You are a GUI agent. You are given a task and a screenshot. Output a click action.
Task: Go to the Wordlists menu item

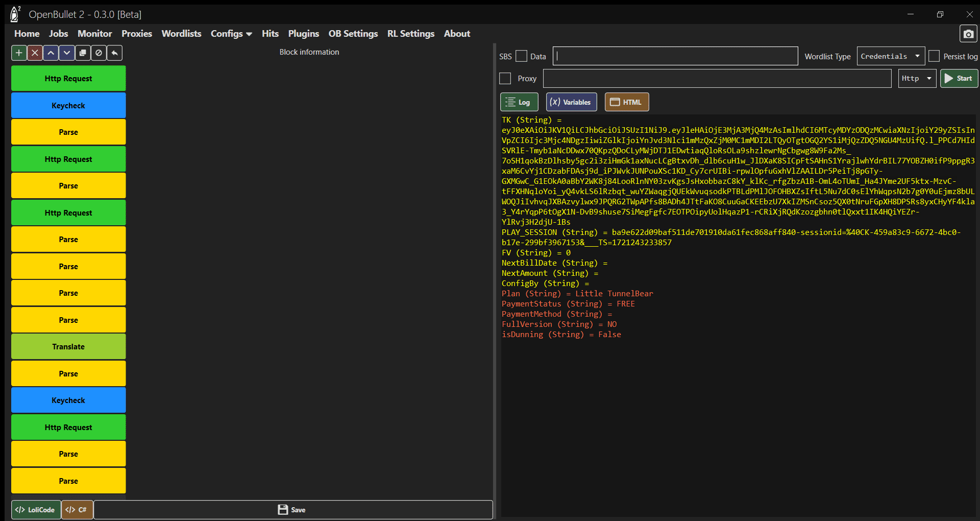coord(181,34)
